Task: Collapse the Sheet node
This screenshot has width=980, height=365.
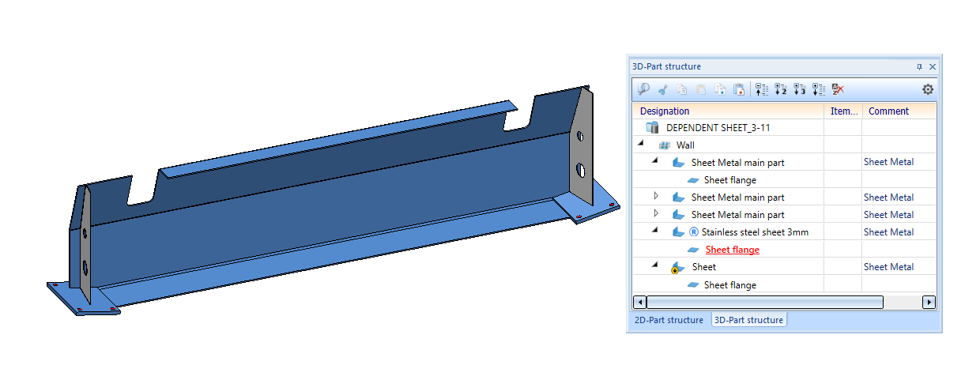Action: (655, 266)
